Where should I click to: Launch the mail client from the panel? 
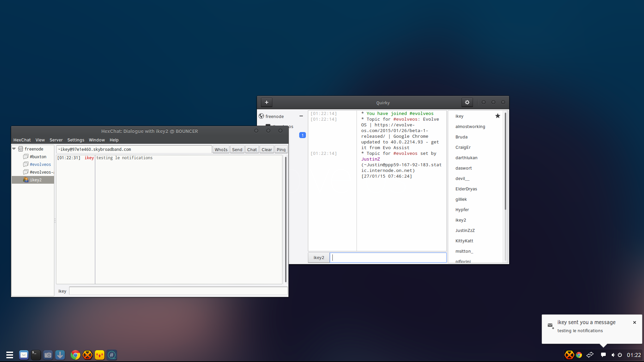[24, 355]
